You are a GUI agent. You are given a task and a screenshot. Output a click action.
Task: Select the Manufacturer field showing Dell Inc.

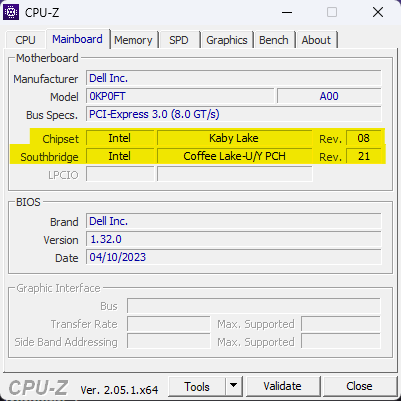(234, 78)
